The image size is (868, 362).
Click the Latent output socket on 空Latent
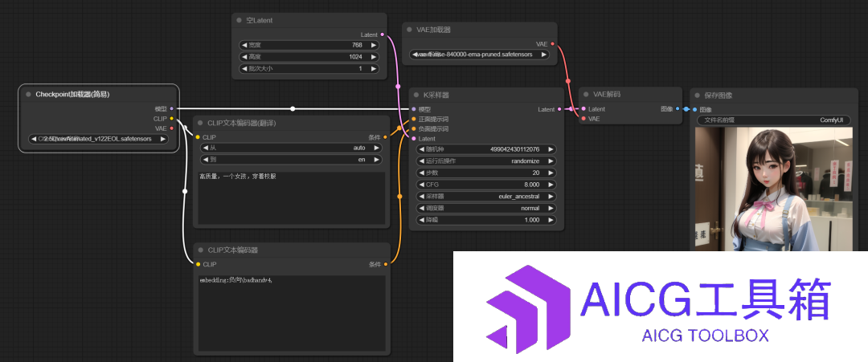click(383, 35)
